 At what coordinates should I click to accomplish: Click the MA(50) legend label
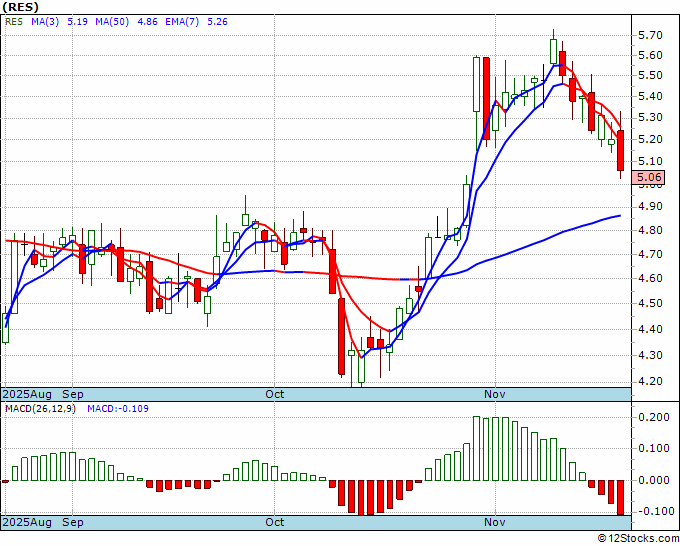click(112, 22)
